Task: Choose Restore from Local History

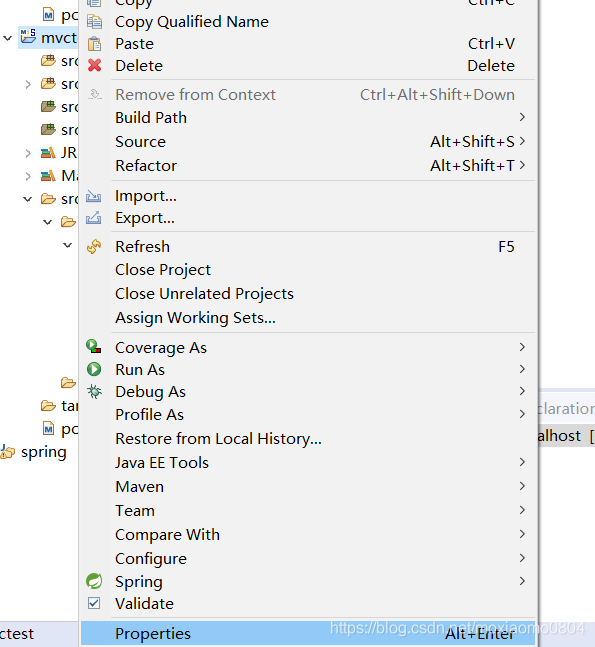Action: (x=308, y=439)
